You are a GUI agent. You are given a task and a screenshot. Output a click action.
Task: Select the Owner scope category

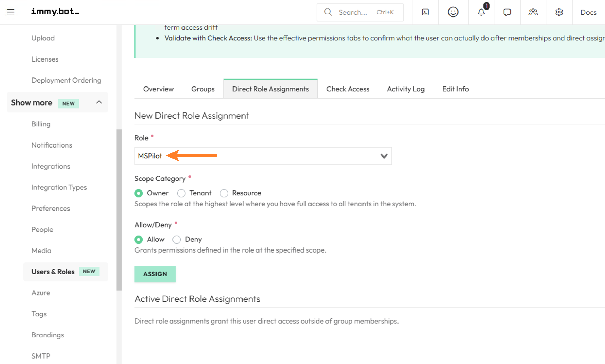click(x=139, y=193)
